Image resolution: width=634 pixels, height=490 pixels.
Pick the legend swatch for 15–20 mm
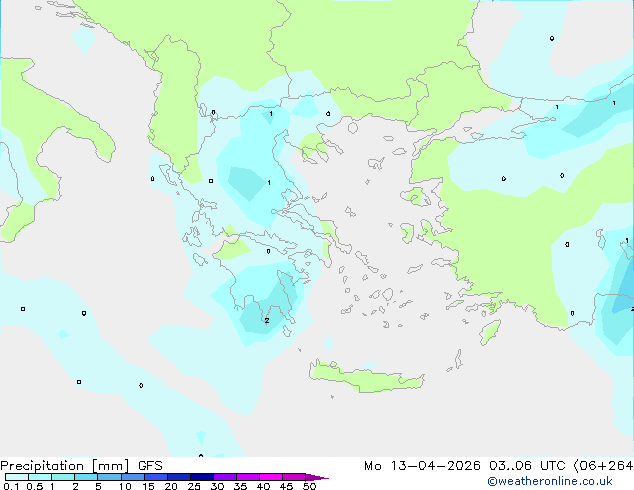pyautogui.click(x=155, y=477)
